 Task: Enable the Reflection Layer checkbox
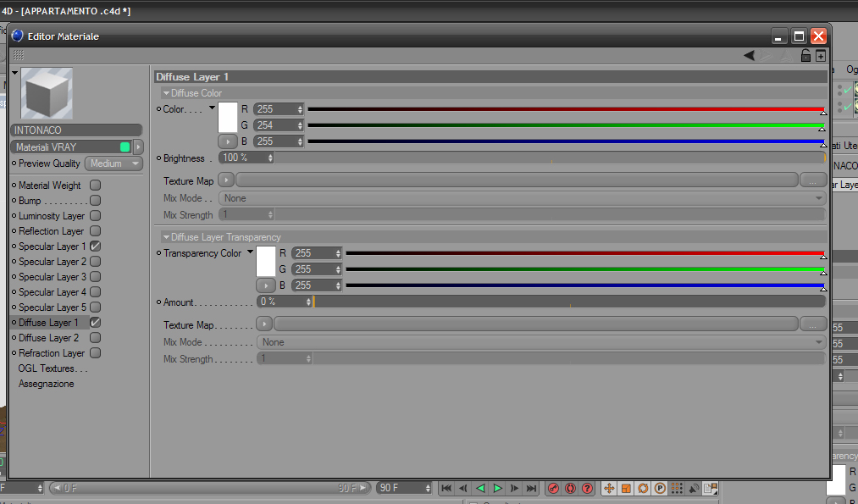tap(95, 231)
